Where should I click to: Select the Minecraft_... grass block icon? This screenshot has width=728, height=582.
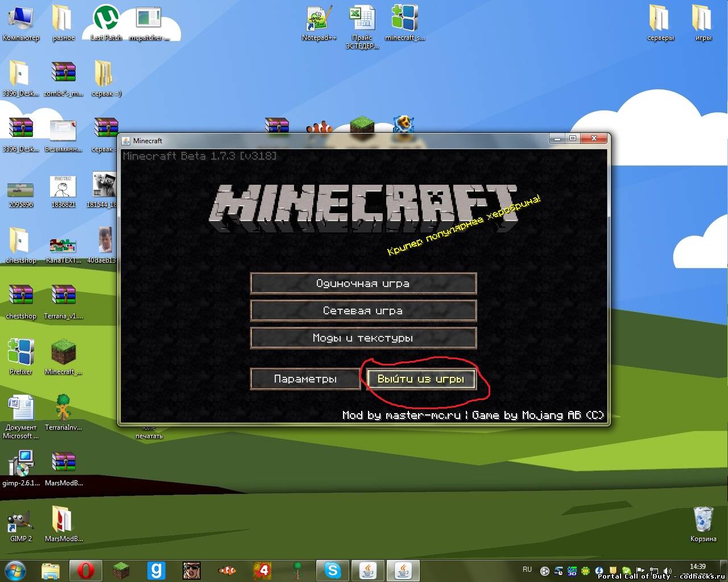64,357
